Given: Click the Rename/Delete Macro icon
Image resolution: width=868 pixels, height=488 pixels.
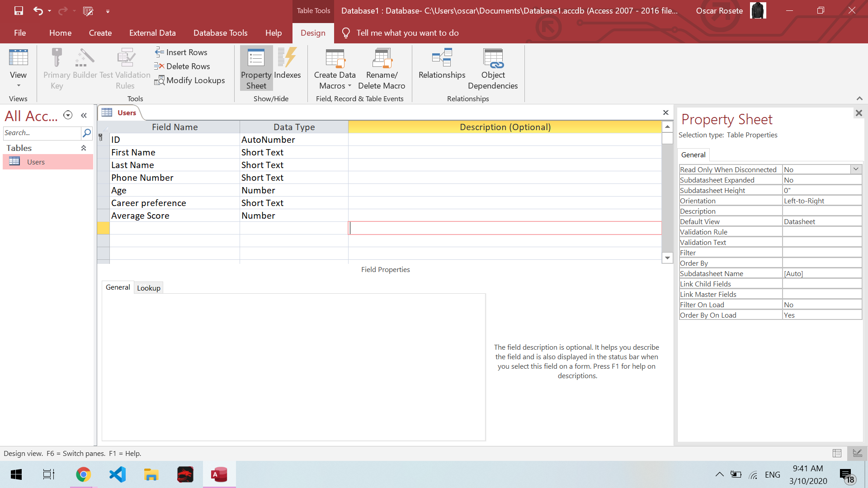Looking at the screenshot, I should (x=382, y=58).
